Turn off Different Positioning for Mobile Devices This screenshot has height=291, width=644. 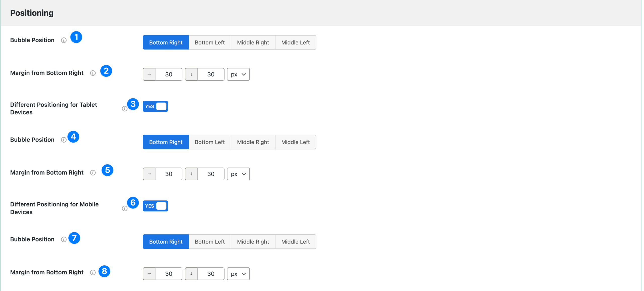point(155,206)
